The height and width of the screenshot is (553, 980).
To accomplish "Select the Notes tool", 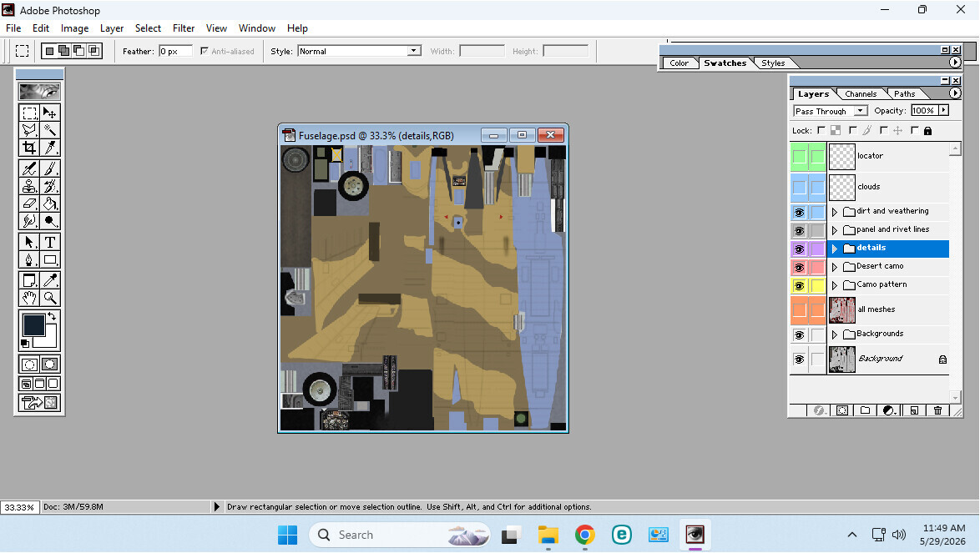I will point(29,280).
